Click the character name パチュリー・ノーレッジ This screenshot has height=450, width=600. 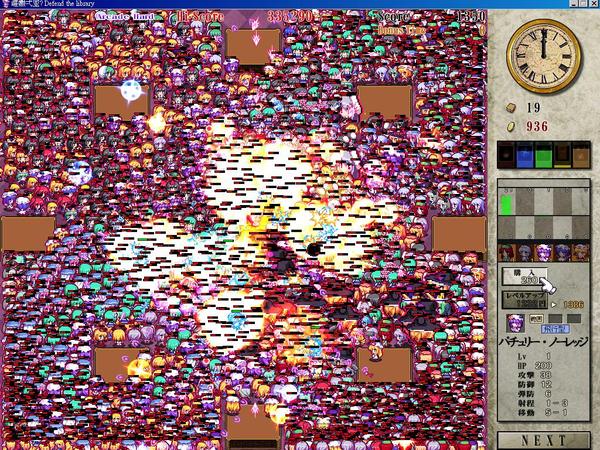tap(543, 342)
